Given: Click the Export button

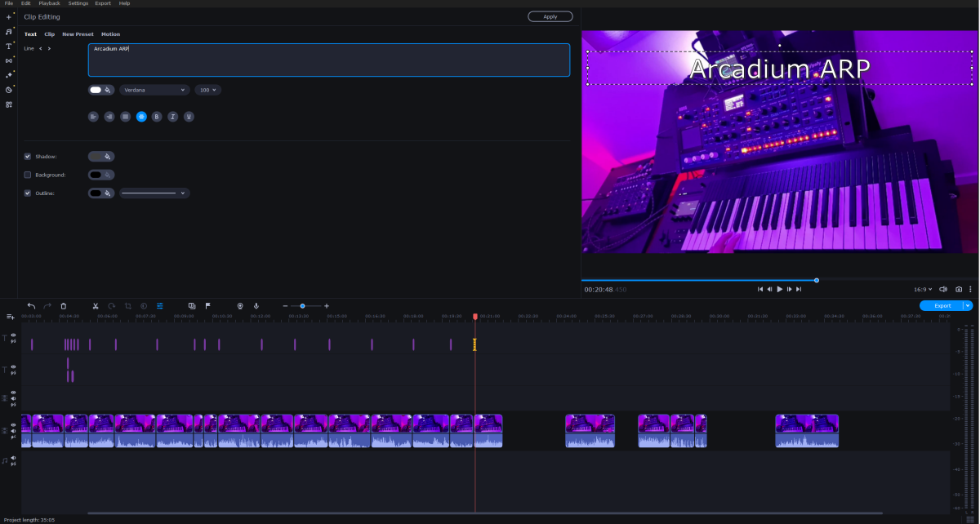Looking at the screenshot, I should tap(942, 305).
